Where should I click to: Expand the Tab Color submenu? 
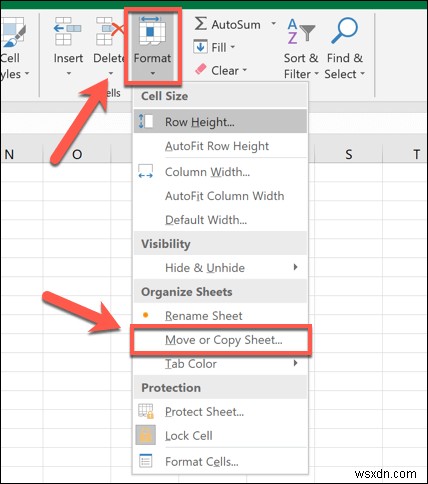tap(220, 364)
